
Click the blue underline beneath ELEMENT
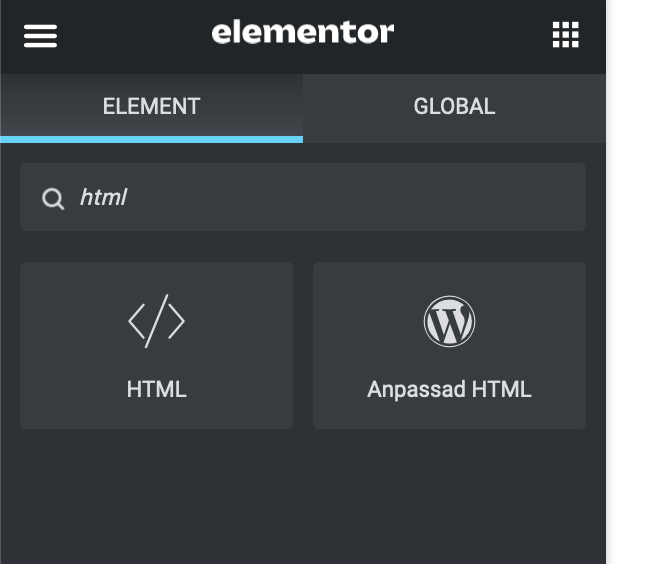tap(151, 139)
